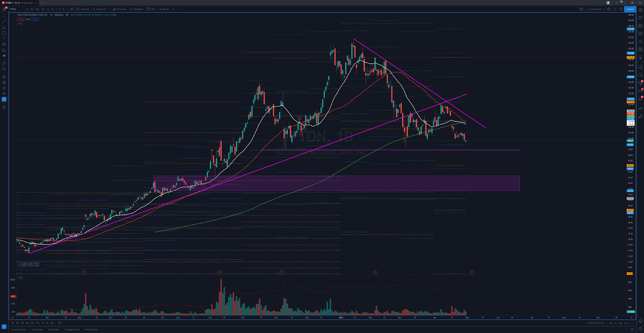Open the alerts clock panel
Viewport: 644px width, 333px height.
[x=640, y=18]
